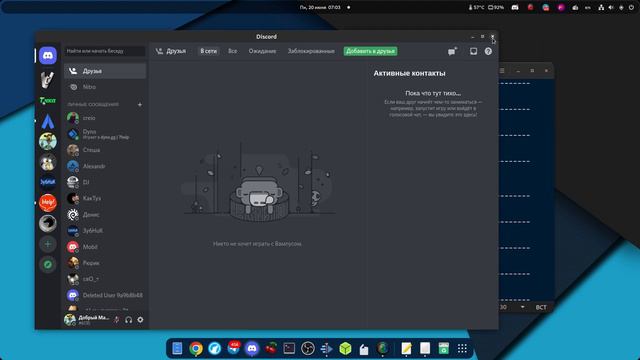640x360 pixels.
Task: Open DM with Рюрик
Action: click(x=105, y=263)
